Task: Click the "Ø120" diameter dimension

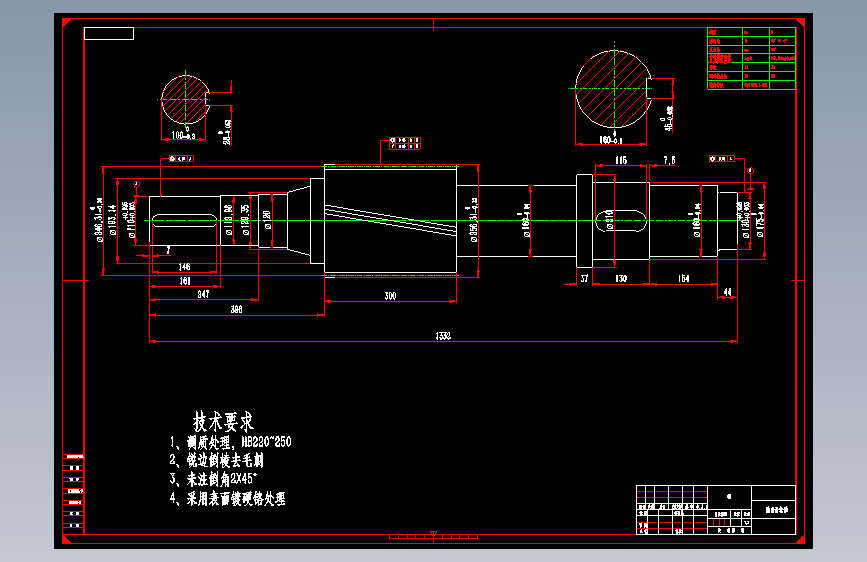Action: click(267, 220)
